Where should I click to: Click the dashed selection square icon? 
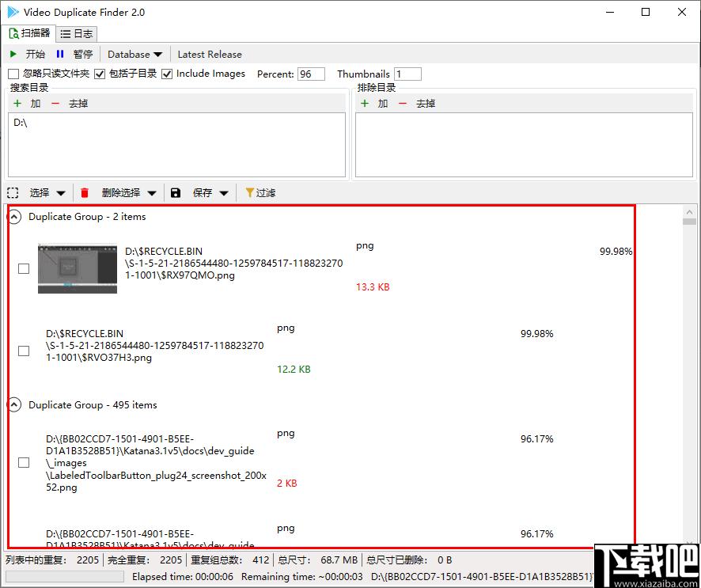point(13,193)
